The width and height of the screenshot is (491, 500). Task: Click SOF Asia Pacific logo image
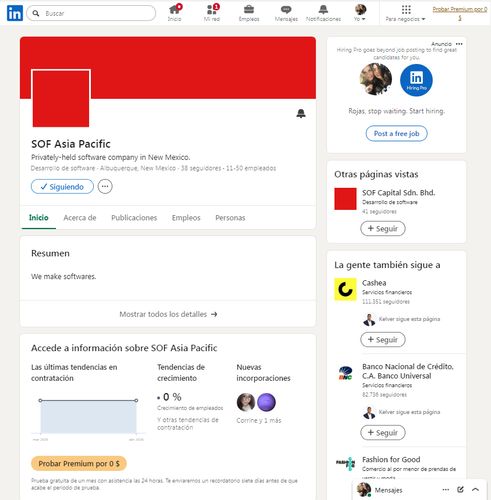pyautogui.click(x=61, y=98)
